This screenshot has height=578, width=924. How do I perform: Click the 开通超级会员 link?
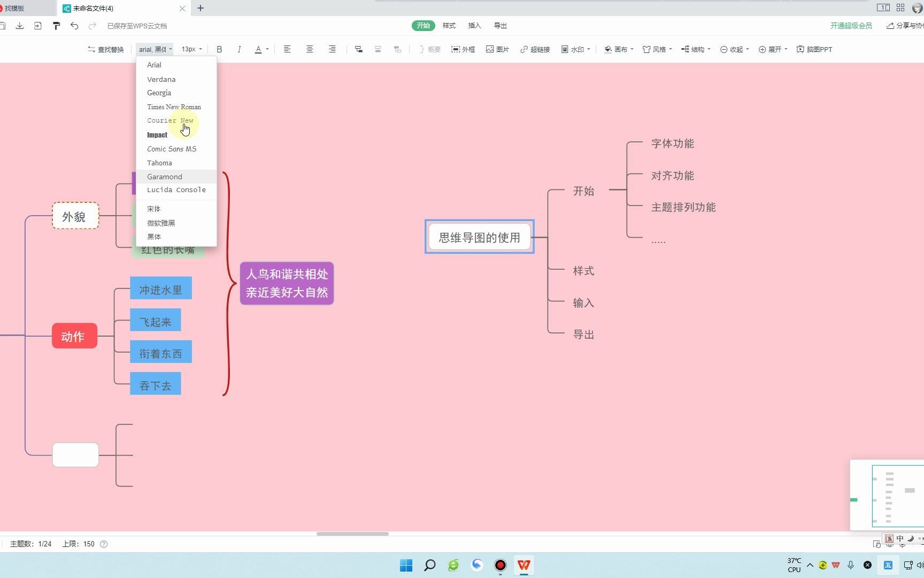[851, 25]
